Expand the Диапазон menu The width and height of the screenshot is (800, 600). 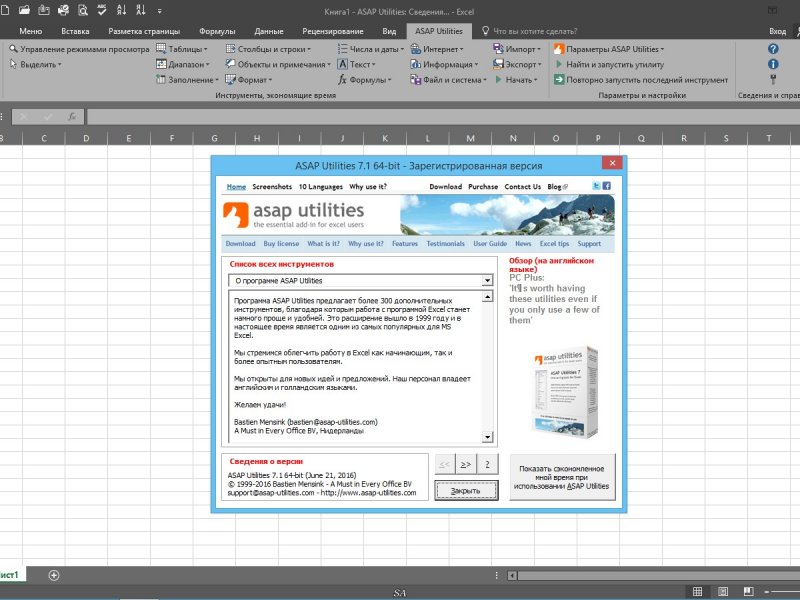pyautogui.click(x=183, y=64)
